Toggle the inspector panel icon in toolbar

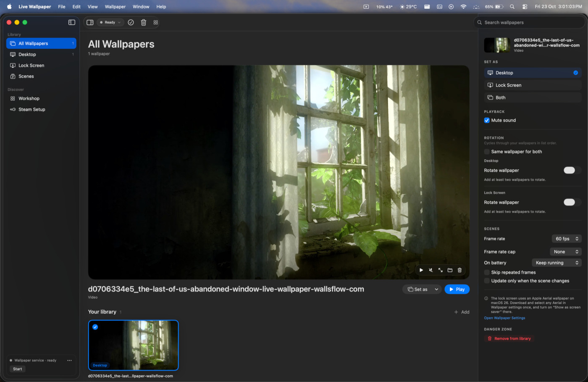pyautogui.click(x=90, y=22)
